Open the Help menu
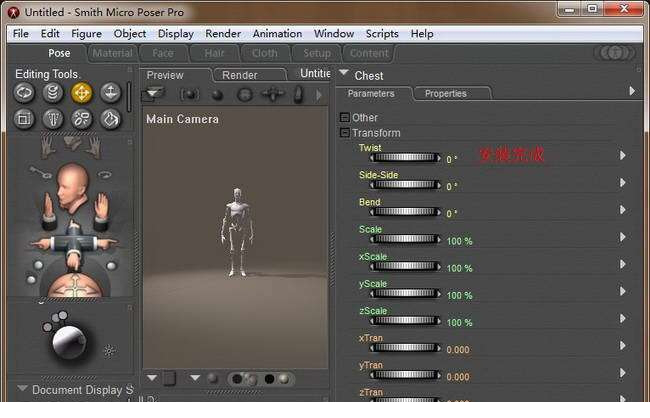 (x=422, y=34)
